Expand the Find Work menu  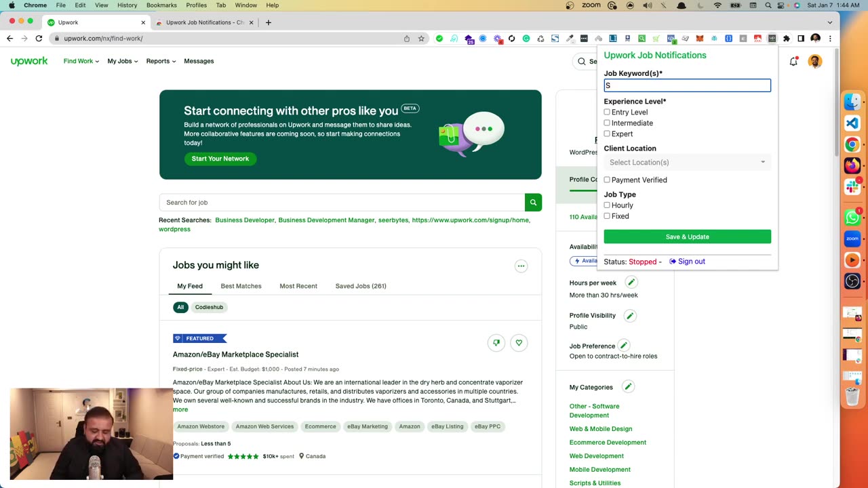(x=81, y=61)
